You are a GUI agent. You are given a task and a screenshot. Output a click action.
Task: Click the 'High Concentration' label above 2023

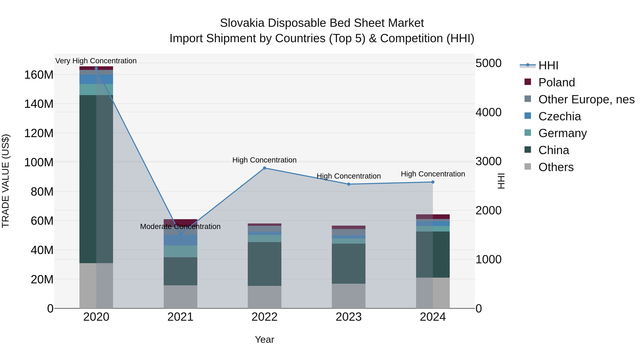point(349,176)
